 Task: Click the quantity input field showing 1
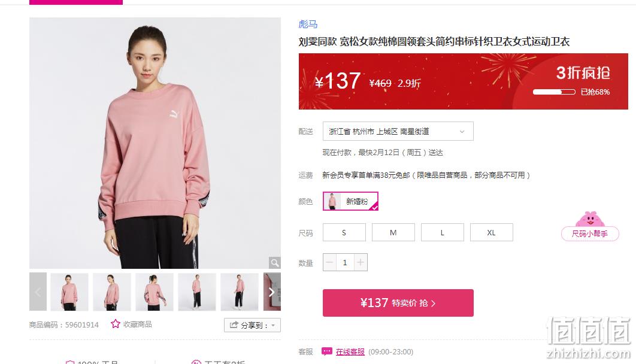coord(345,262)
